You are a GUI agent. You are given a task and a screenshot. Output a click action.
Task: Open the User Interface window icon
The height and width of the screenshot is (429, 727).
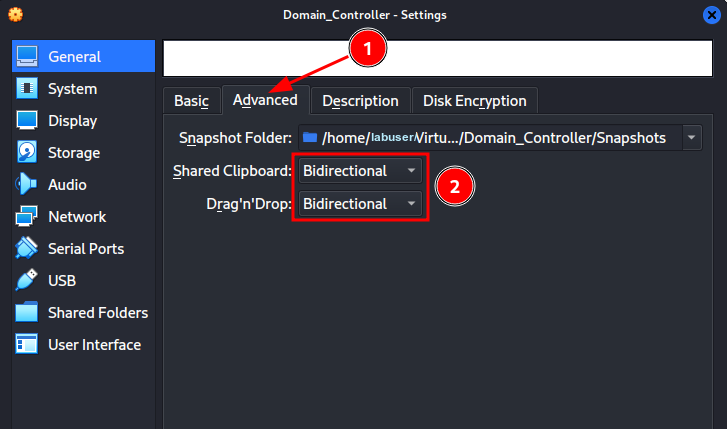click(27, 344)
